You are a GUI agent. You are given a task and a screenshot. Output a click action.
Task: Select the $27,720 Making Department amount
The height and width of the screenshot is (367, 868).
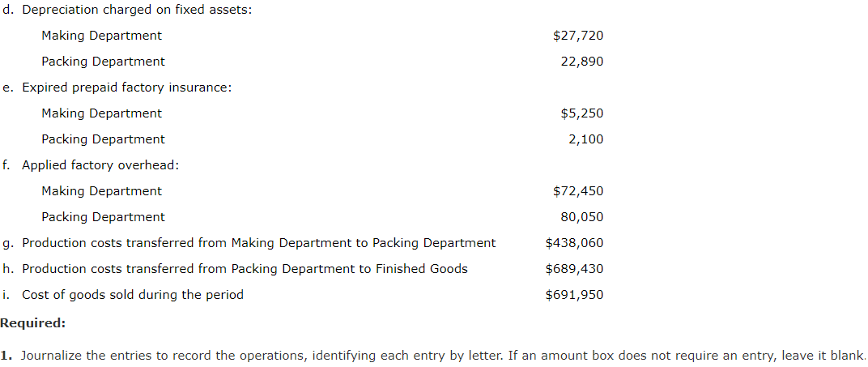578,36
